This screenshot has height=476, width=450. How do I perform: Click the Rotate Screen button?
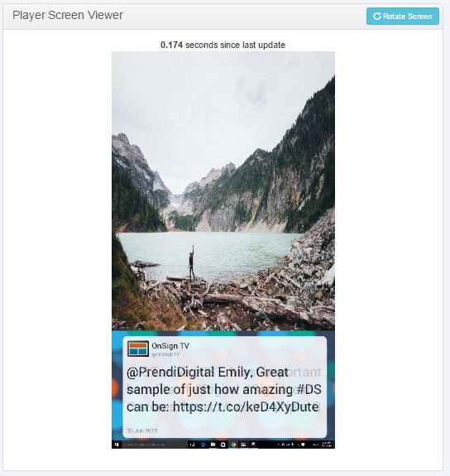pos(402,16)
